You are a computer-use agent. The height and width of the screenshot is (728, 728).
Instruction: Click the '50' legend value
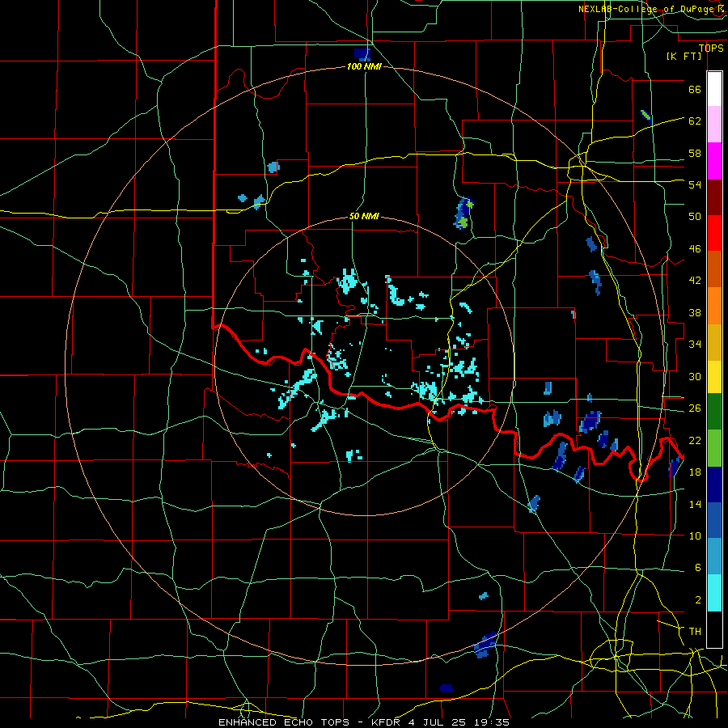tap(695, 216)
